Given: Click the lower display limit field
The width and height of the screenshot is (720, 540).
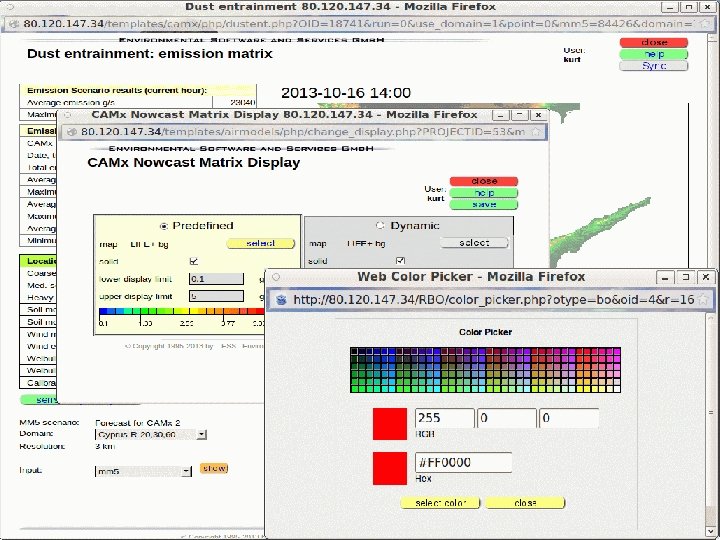Looking at the screenshot, I should click(216, 279).
